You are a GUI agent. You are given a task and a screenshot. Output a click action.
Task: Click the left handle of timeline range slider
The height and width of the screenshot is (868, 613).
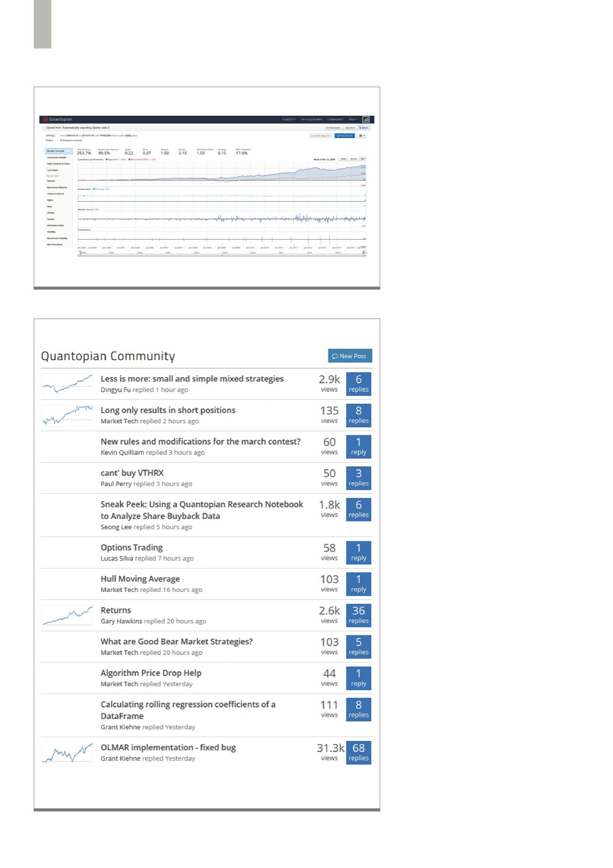pos(80,253)
